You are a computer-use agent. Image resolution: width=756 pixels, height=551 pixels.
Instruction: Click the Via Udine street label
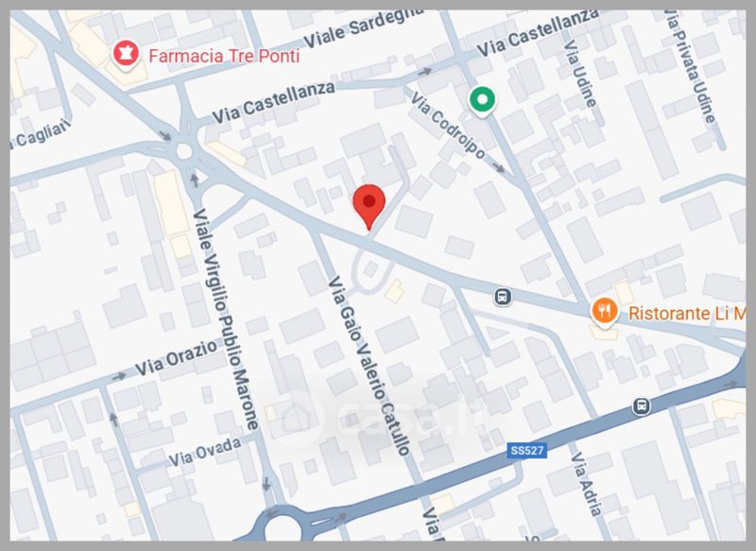click(579, 73)
